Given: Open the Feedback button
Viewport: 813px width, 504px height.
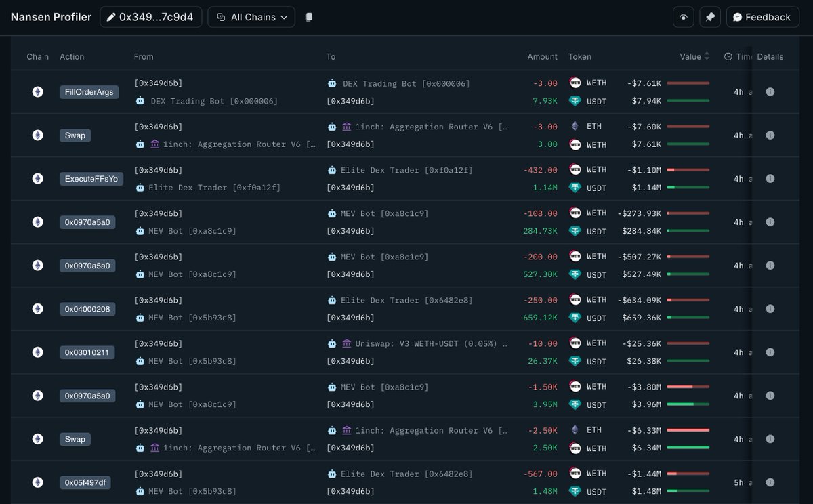Looking at the screenshot, I should pyautogui.click(x=762, y=17).
